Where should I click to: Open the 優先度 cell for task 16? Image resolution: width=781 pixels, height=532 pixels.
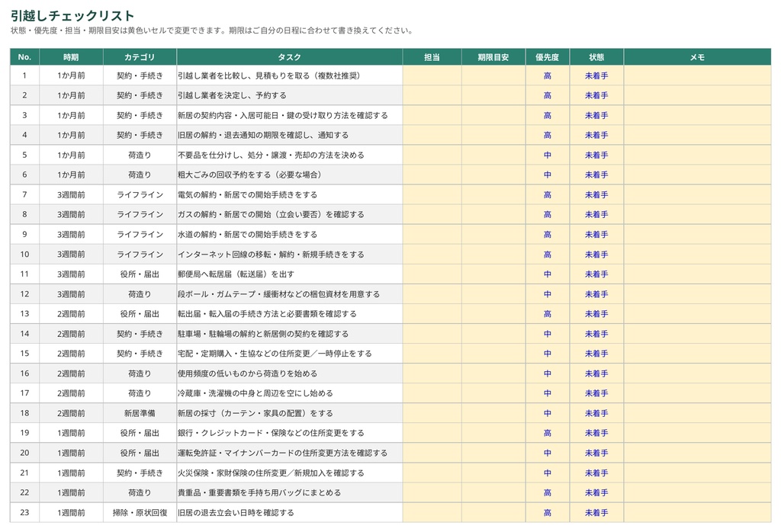coord(548,373)
